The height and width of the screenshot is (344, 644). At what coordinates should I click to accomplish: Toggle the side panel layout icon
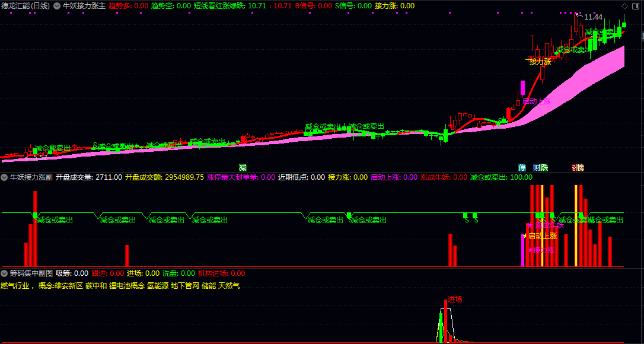click(x=636, y=6)
